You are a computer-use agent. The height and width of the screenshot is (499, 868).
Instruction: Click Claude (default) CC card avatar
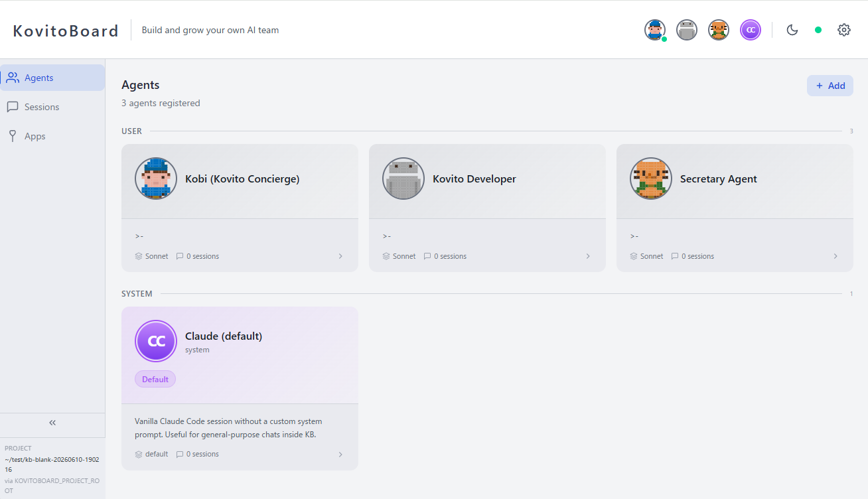[x=156, y=341]
